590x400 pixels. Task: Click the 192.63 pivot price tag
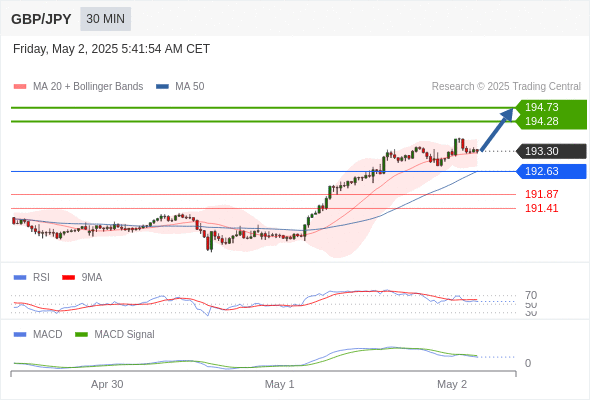point(551,171)
